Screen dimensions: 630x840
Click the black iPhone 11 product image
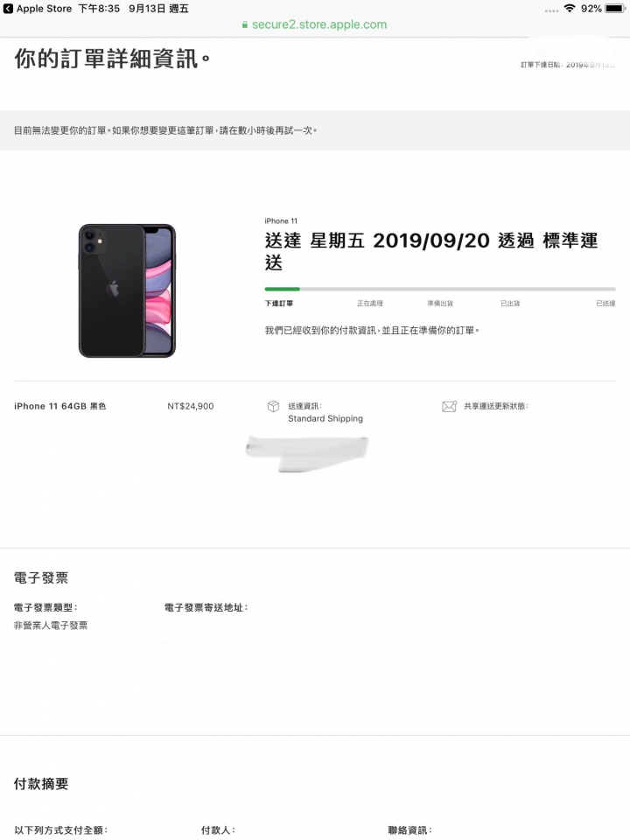click(127, 290)
